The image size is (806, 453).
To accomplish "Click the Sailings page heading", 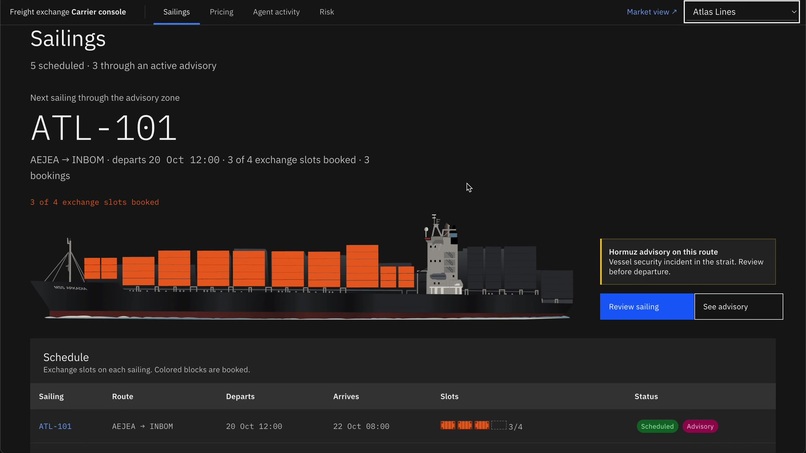I will coord(68,39).
